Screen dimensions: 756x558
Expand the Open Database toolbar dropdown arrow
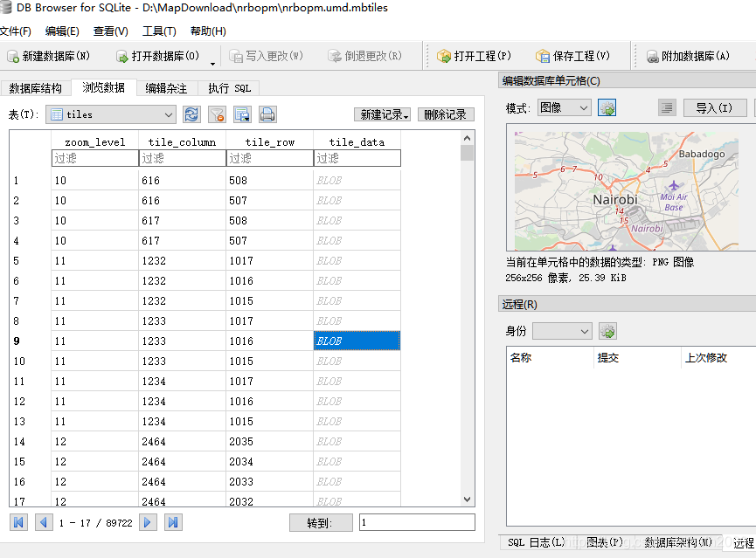point(212,64)
